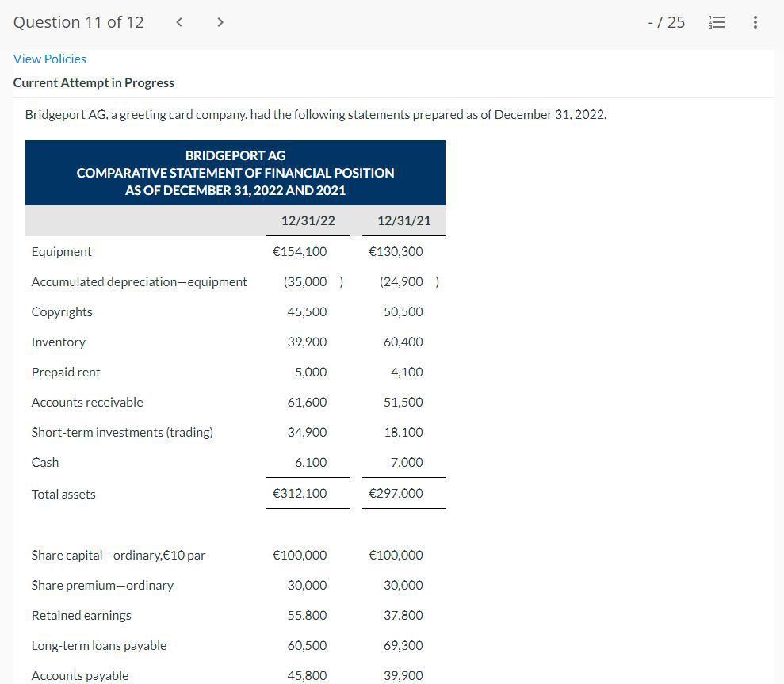Screen dimensions: 784x684
Task: Open the three-dot more options menu
Action: pyautogui.click(x=755, y=22)
